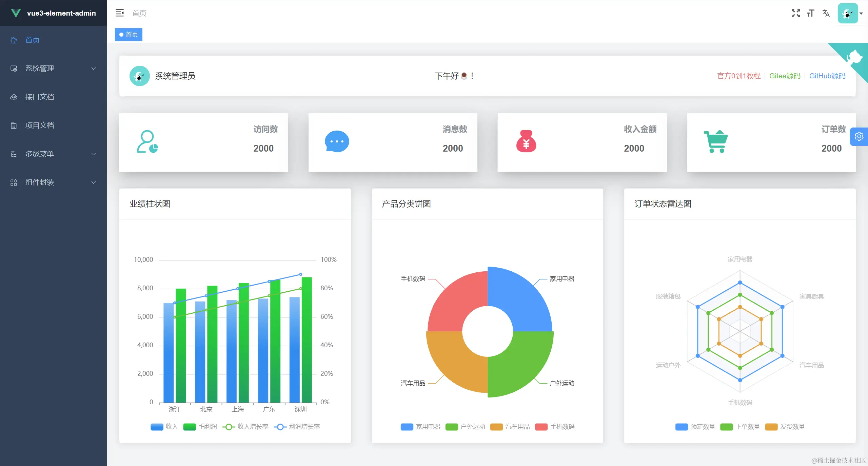Enter fullscreen mode via the expand icon
The height and width of the screenshot is (466, 868).
pyautogui.click(x=796, y=13)
